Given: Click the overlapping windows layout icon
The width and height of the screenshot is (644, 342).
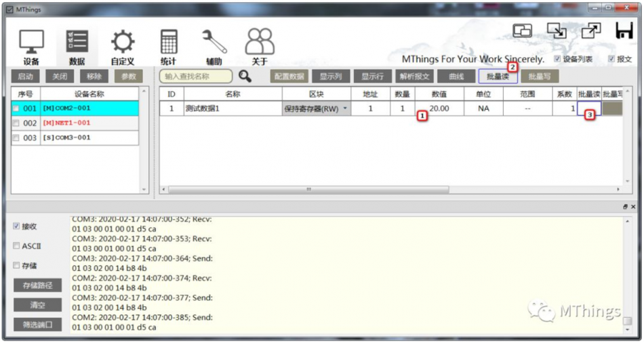Looking at the screenshot, I should click(523, 30).
